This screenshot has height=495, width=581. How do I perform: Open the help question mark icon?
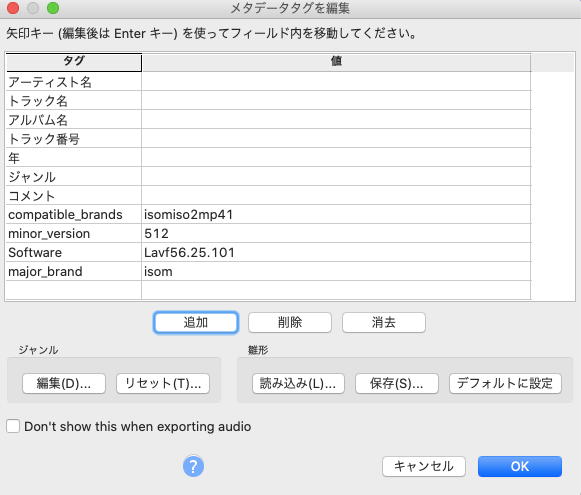[x=193, y=466]
